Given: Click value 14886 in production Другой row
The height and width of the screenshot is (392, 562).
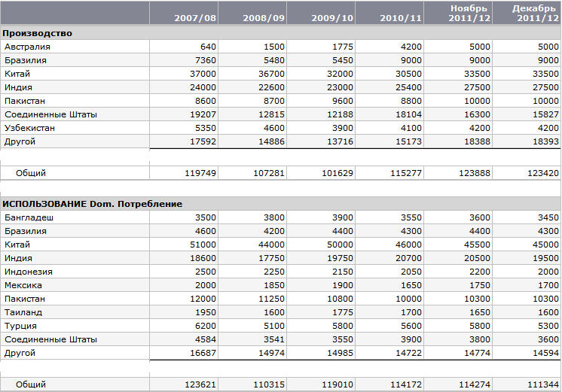Looking at the screenshot, I should pyautogui.click(x=272, y=141).
